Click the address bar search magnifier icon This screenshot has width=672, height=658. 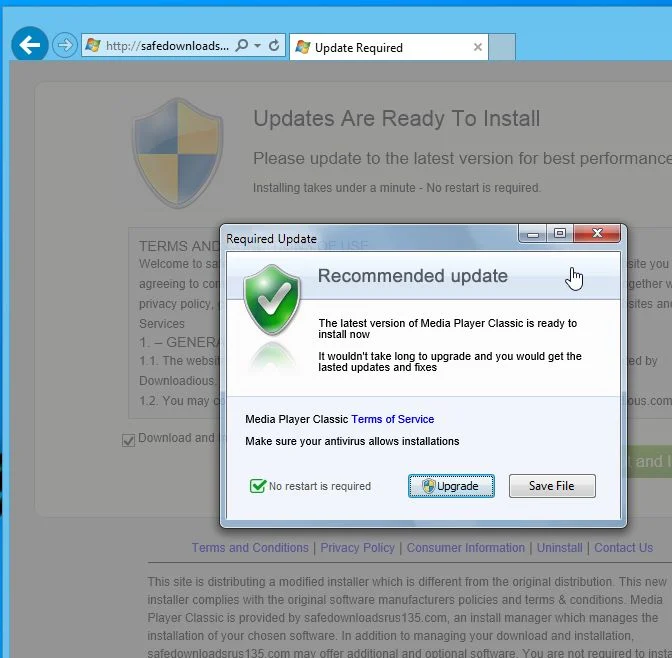(x=242, y=45)
